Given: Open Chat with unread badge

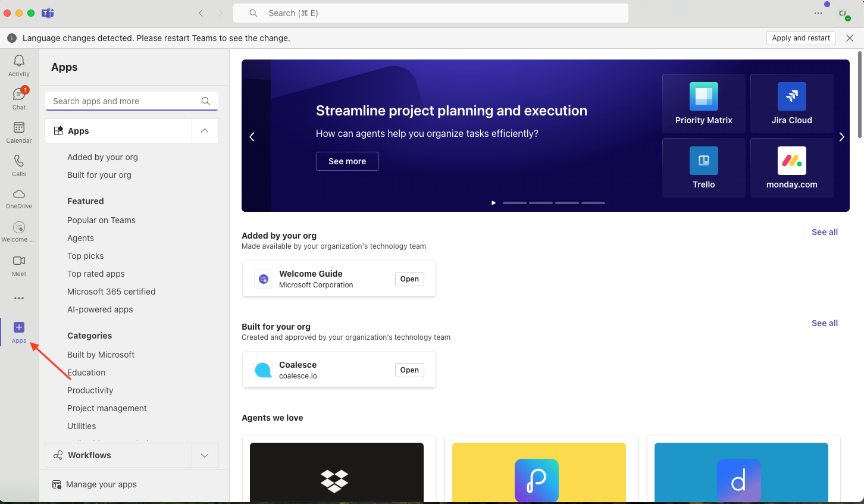Looking at the screenshot, I should click(19, 98).
